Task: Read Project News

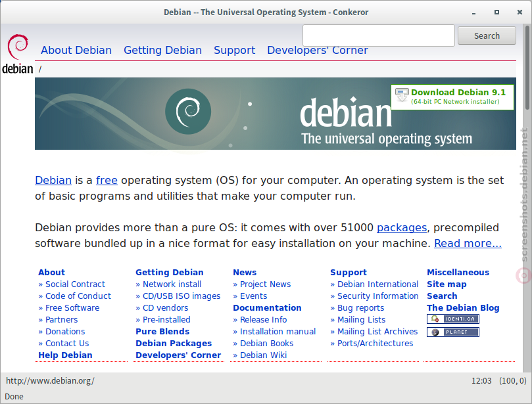Action: click(265, 284)
